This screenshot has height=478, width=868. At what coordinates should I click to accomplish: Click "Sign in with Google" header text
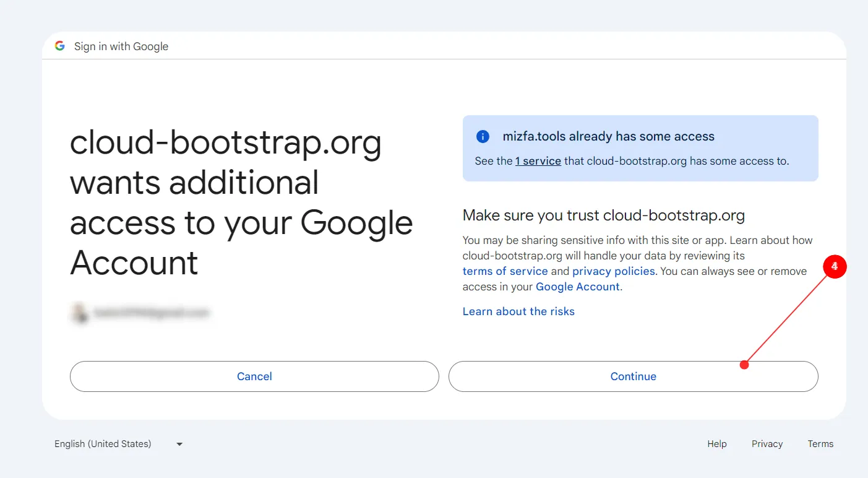(x=121, y=46)
